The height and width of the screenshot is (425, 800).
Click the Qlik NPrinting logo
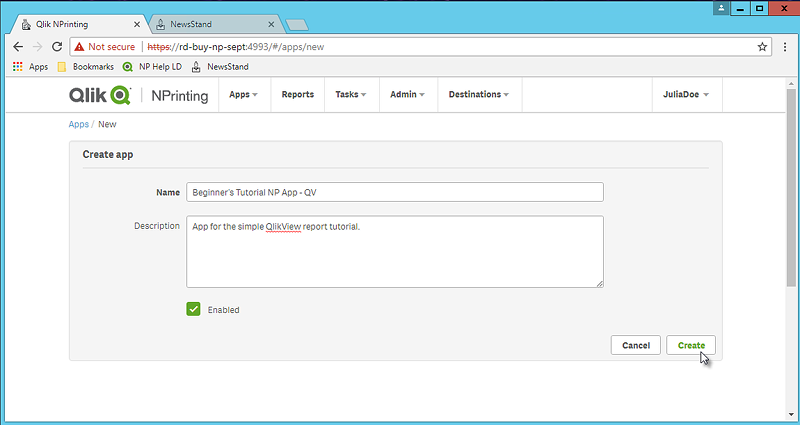[x=138, y=95]
